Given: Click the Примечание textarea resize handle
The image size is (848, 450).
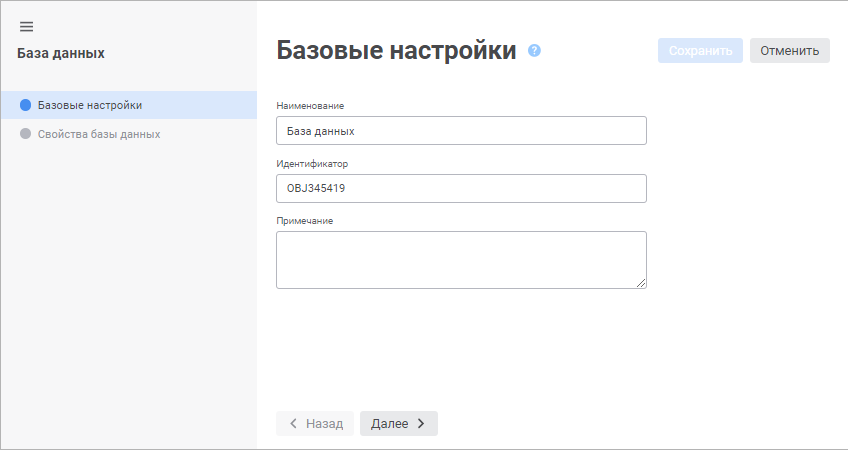Looking at the screenshot, I should [641, 283].
